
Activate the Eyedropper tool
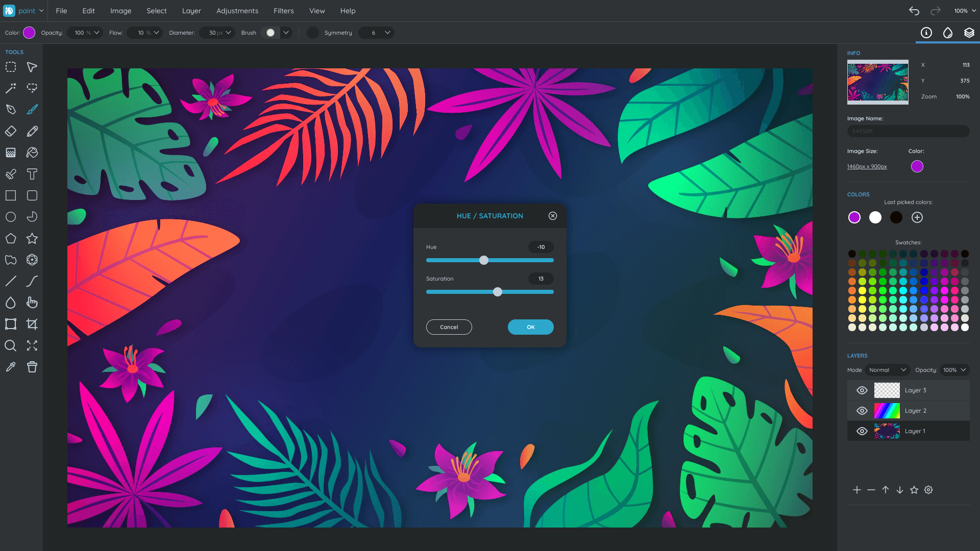pos(11,367)
